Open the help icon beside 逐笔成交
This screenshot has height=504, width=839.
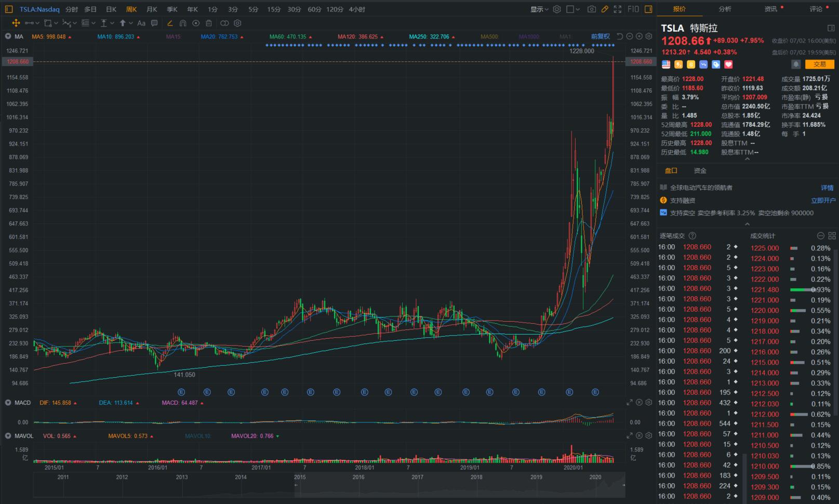[692, 235]
